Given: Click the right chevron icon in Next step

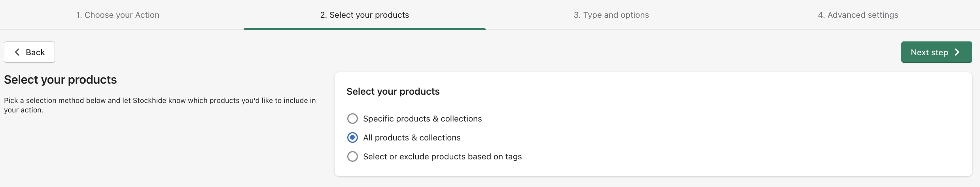Looking at the screenshot, I should click(957, 52).
